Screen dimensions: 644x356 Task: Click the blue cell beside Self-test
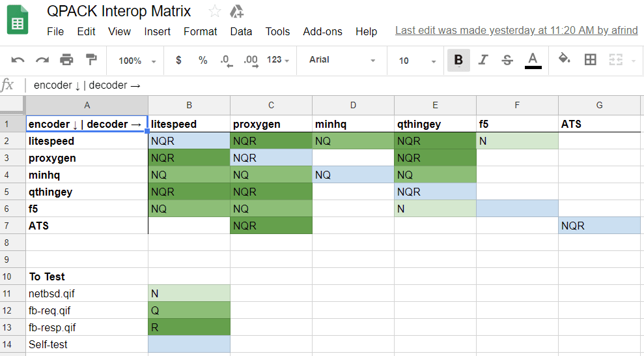coord(189,344)
